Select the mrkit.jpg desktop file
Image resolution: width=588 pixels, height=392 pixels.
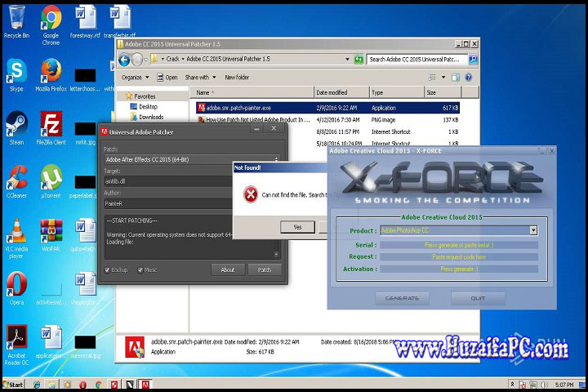85,133
